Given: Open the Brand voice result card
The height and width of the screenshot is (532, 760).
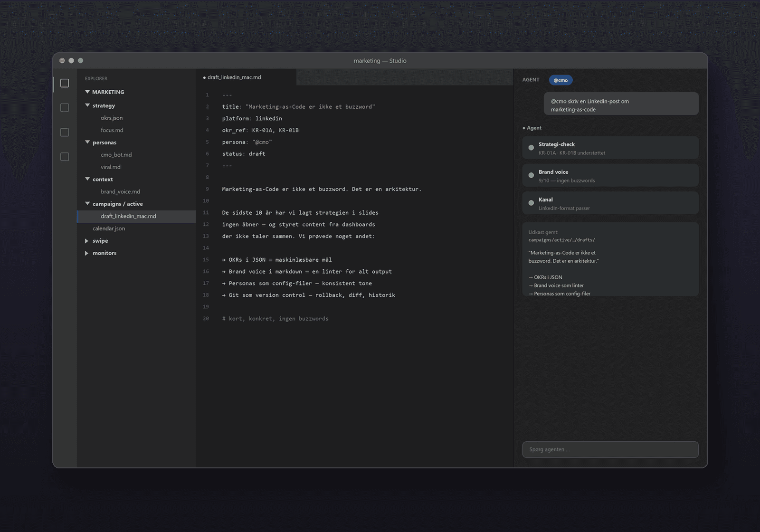Looking at the screenshot, I should pos(610,175).
